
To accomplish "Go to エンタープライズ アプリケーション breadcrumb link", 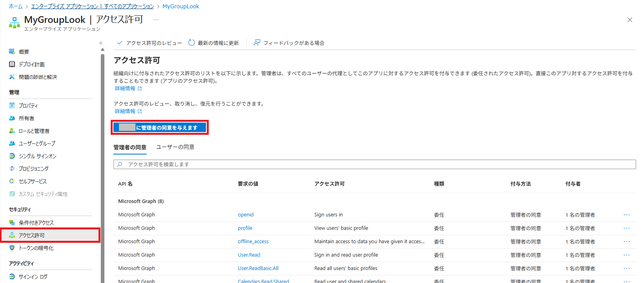I will click(x=93, y=6).
